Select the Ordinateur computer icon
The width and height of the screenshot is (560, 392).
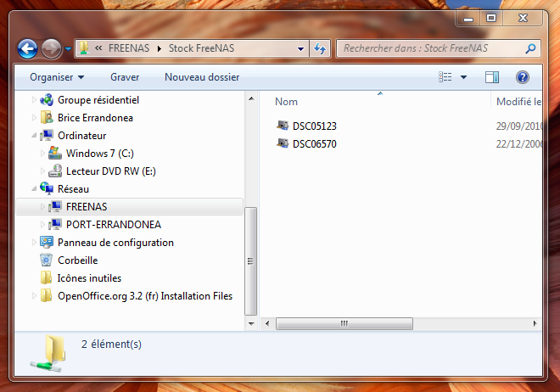47,136
